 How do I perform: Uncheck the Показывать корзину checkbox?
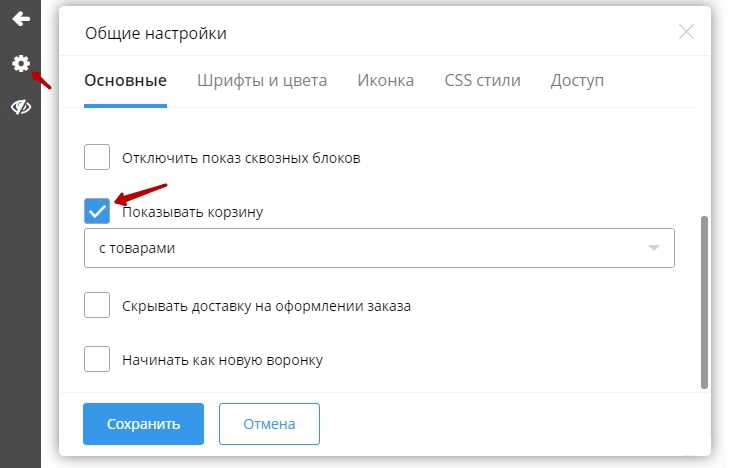coord(97,211)
